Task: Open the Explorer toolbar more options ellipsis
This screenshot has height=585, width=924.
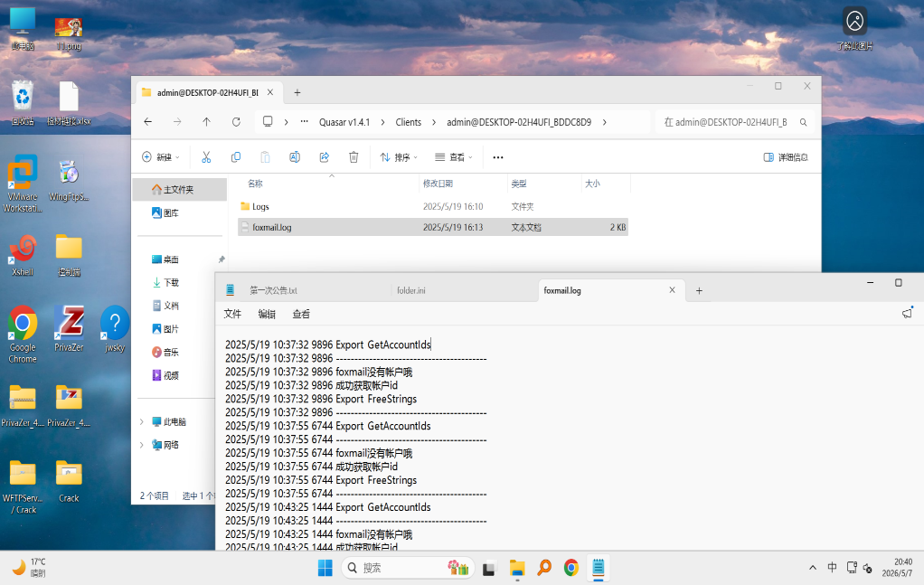Action: pyautogui.click(x=498, y=157)
